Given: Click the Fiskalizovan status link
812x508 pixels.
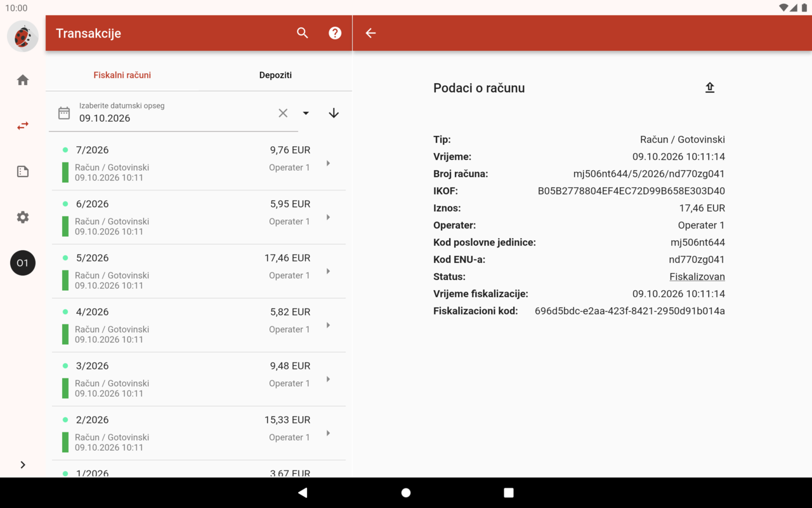Looking at the screenshot, I should (697, 277).
